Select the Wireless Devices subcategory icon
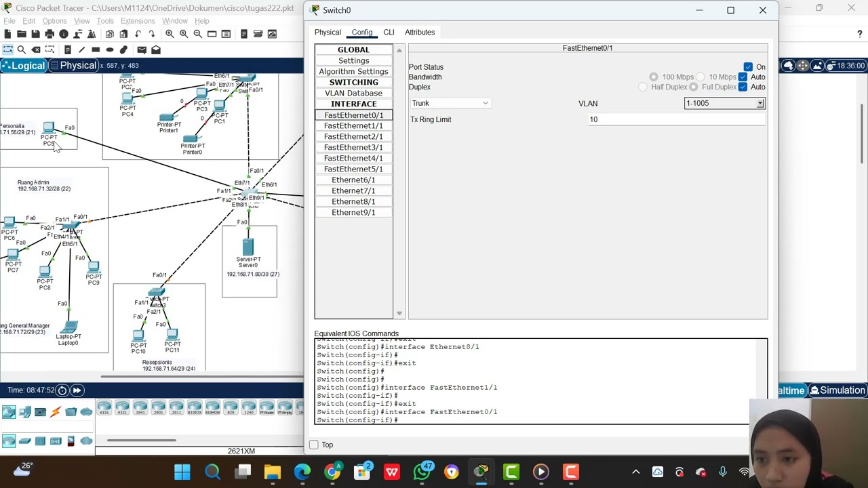The image size is (868, 488). [56, 441]
